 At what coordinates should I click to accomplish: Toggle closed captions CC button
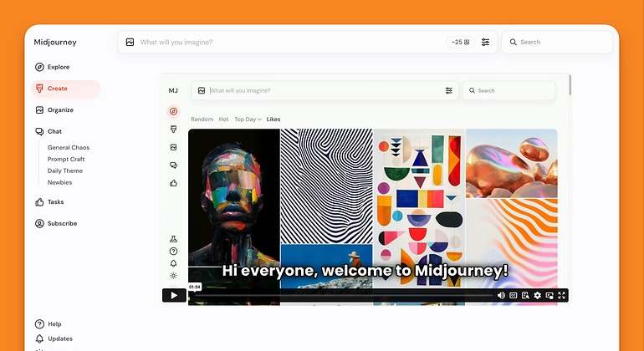click(x=513, y=295)
